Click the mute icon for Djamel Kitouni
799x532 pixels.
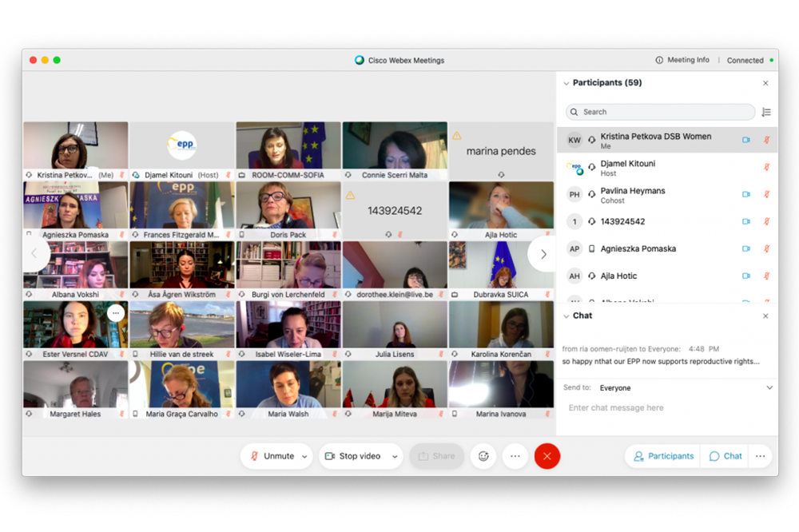point(766,167)
